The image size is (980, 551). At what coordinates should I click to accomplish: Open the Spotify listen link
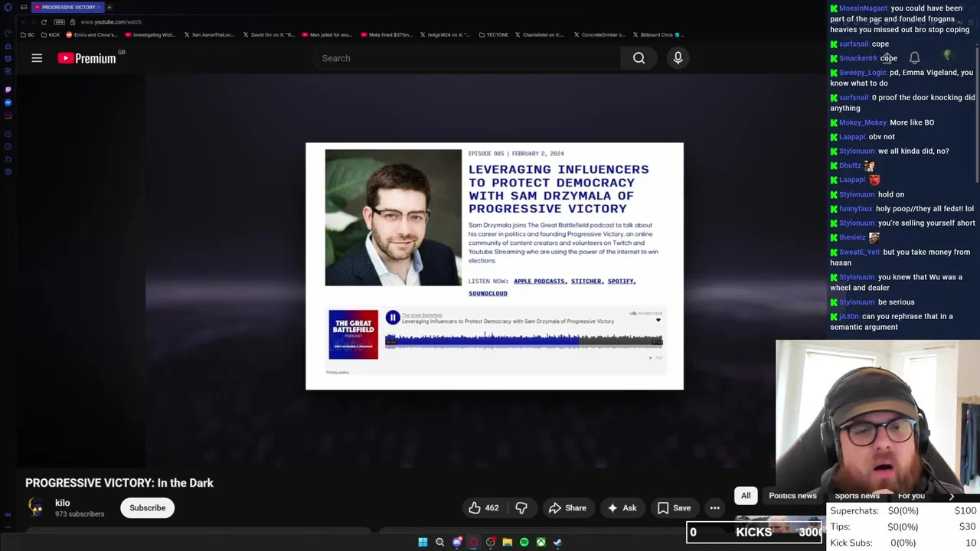[x=621, y=282]
